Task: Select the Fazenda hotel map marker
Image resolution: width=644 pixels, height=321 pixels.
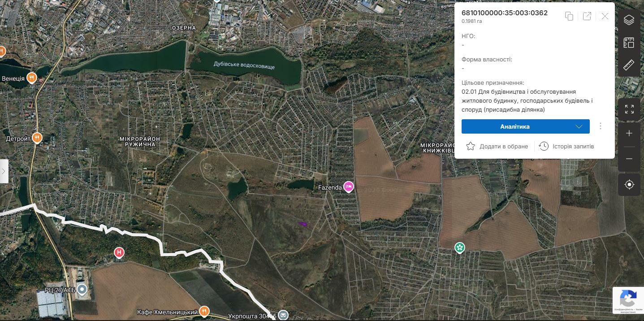Action: pyautogui.click(x=349, y=187)
